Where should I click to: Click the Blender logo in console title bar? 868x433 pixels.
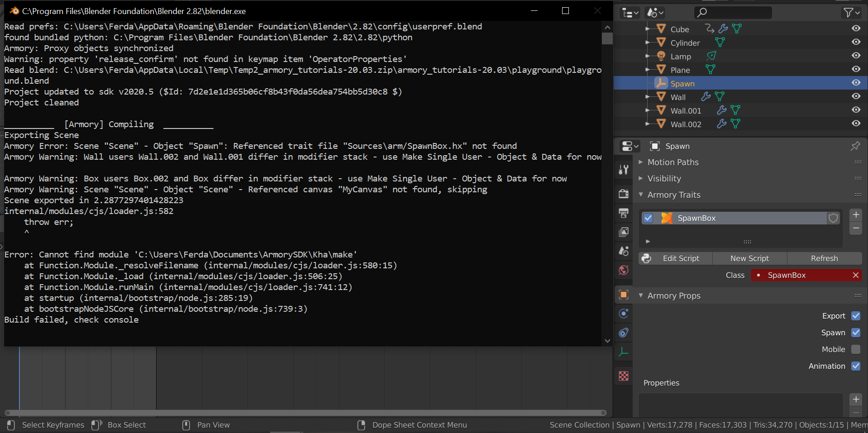click(14, 11)
